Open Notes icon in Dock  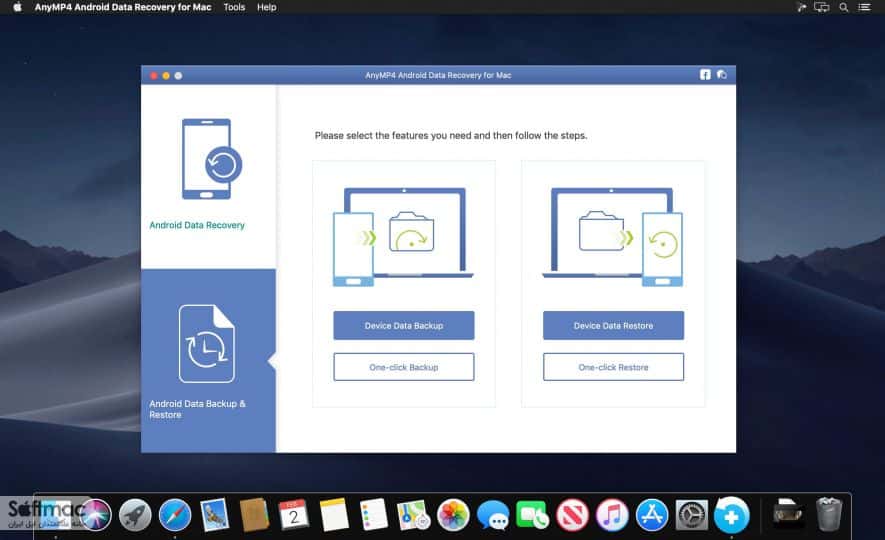(x=334, y=515)
